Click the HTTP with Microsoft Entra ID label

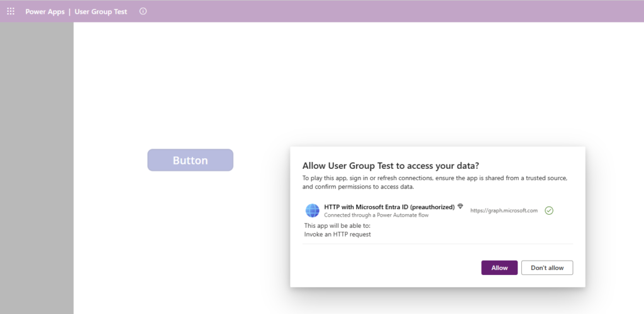click(389, 207)
